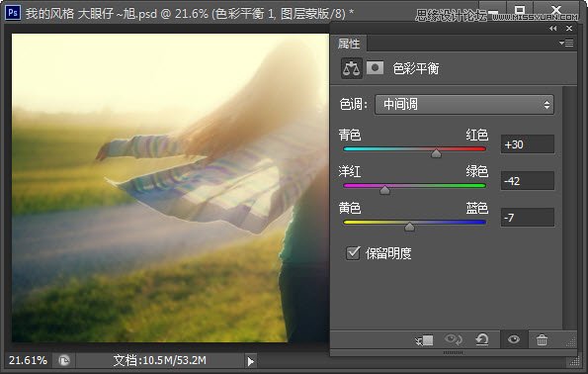The width and height of the screenshot is (588, 374).
Task: Click the 红色 red label
Action: point(477,135)
